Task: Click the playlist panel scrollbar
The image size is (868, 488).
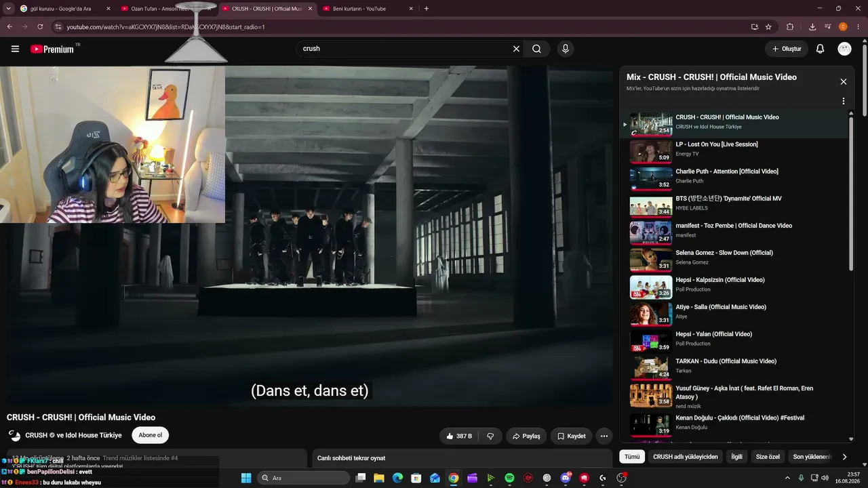Action: [x=852, y=193]
